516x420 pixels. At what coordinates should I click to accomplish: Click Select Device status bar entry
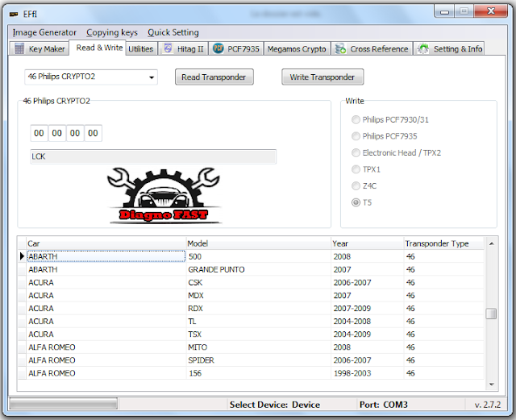[275, 405]
